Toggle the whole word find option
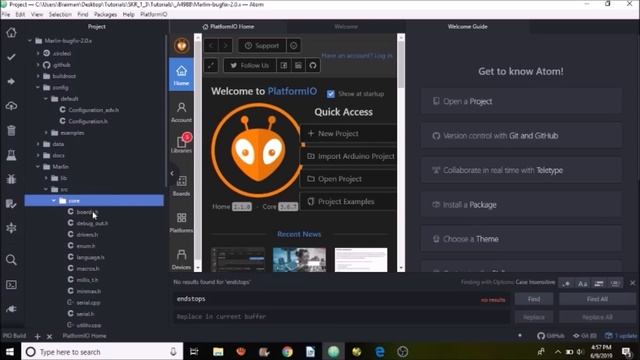Viewport: 640px width, 360px height. 615,283
